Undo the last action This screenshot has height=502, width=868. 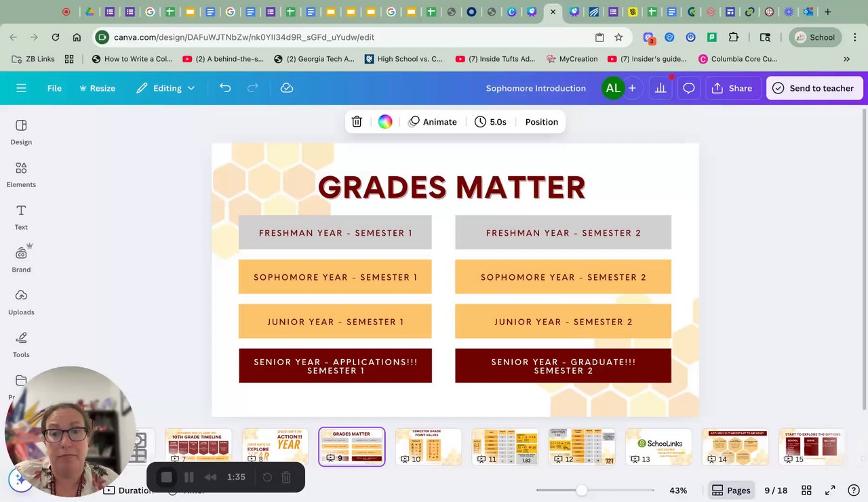(x=225, y=88)
